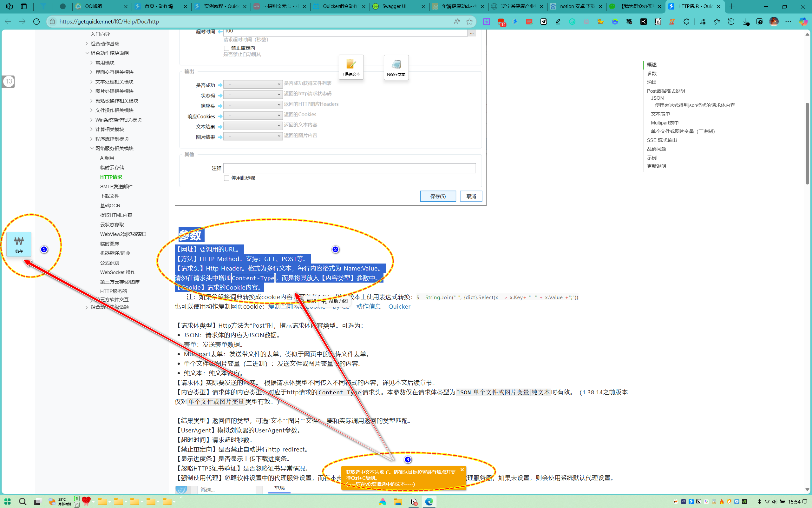Click the black K extension icon
The height and width of the screenshot is (508, 812).
(x=644, y=22)
